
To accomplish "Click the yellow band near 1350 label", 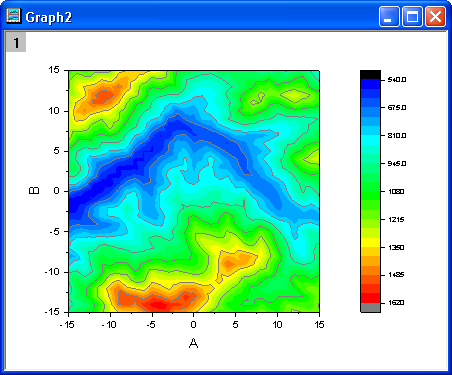I will click(370, 242).
